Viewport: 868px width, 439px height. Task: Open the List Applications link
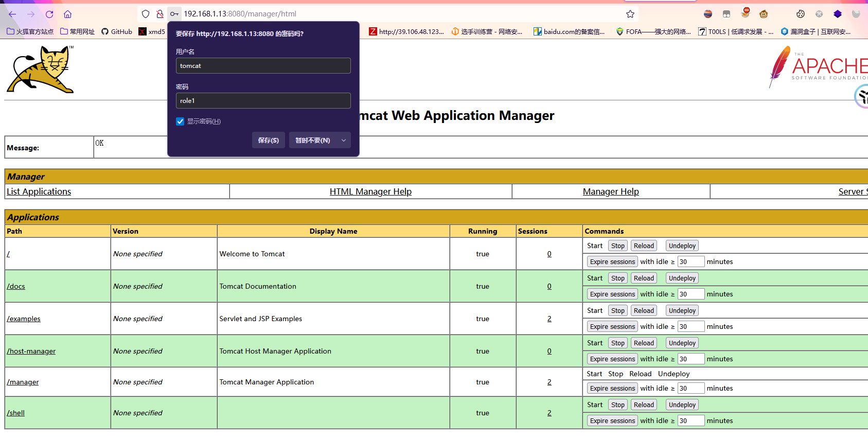point(39,191)
